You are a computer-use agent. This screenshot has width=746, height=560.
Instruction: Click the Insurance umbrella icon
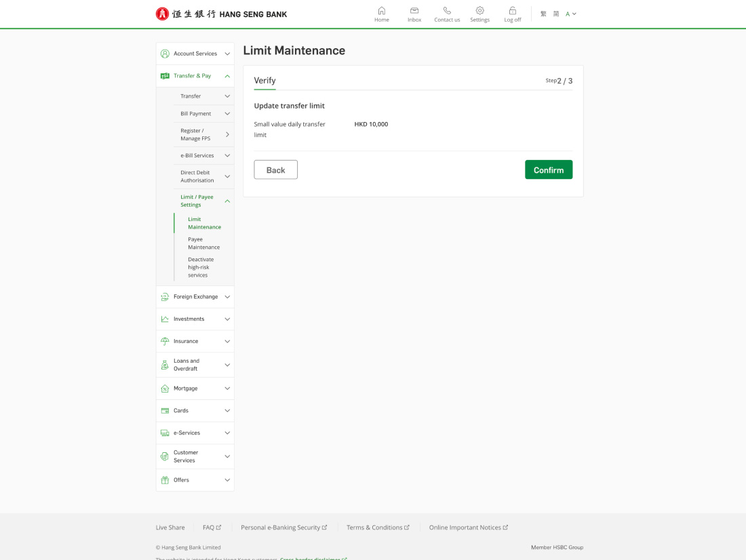point(165,342)
